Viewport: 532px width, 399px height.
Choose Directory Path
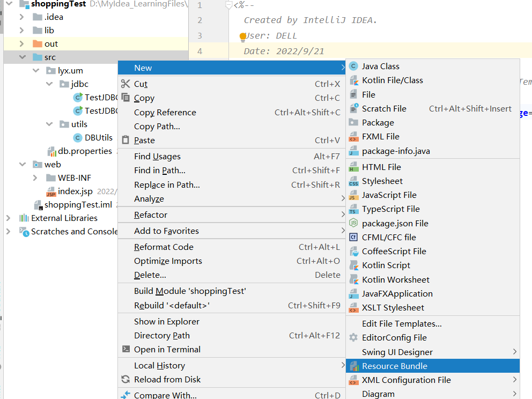pyautogui.click(x=232, y=336)
